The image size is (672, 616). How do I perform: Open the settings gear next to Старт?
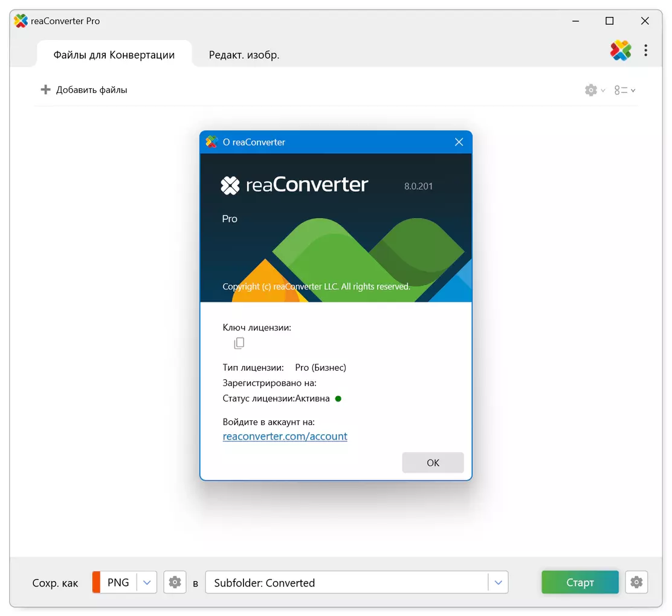[x=636, y=582]
